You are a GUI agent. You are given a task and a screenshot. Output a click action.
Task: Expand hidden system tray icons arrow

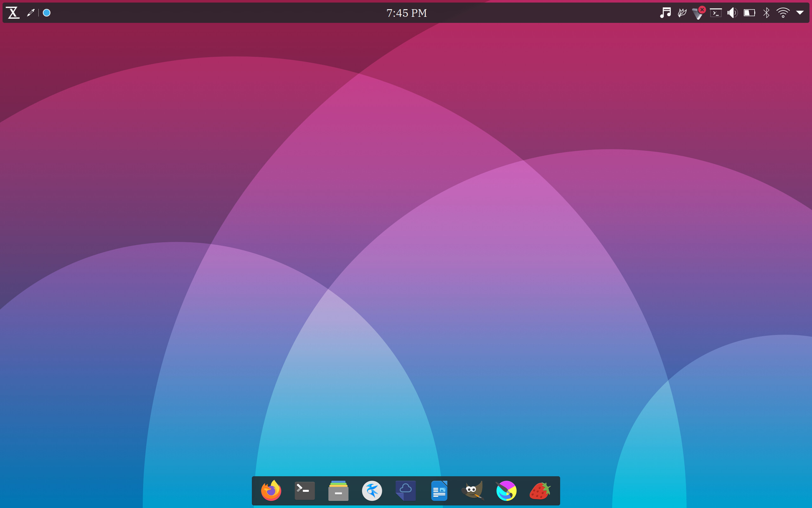tap(800, 13)
